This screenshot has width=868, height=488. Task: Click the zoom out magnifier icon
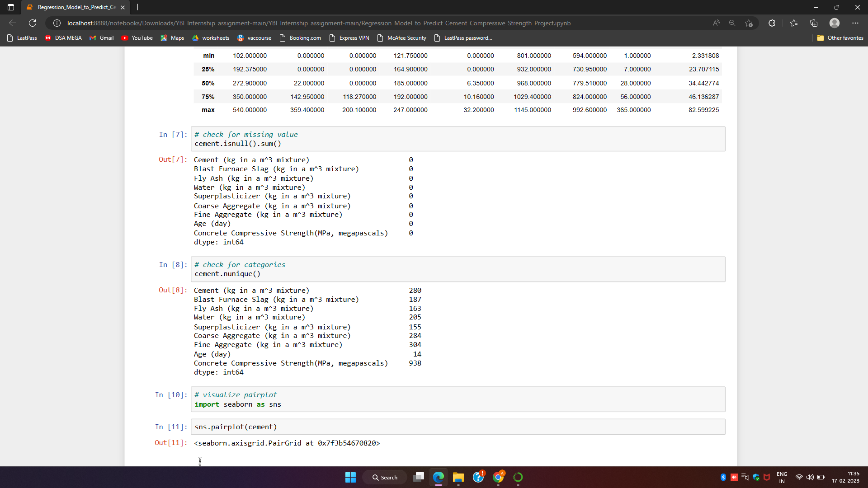click(x=732, y=23)
